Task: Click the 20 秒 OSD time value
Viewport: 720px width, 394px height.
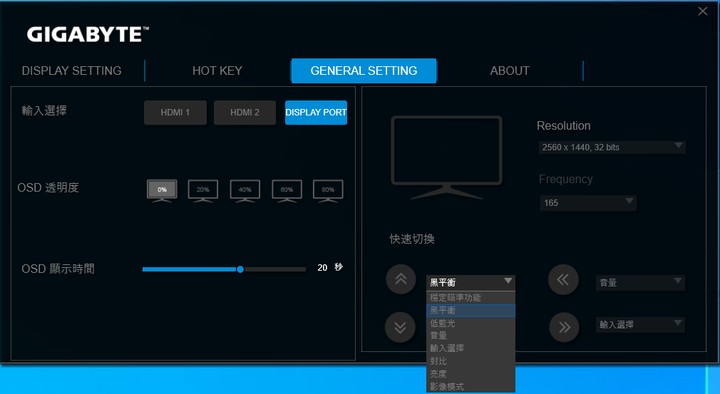Action: (330, 267)
